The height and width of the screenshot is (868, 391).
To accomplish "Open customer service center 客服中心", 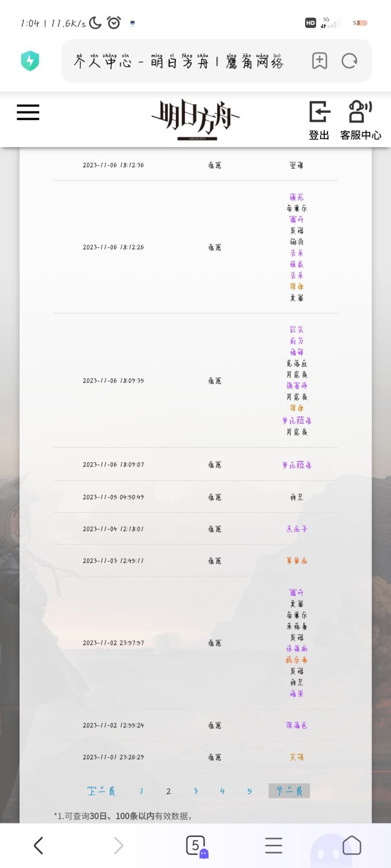I will (x=361, y=120).
